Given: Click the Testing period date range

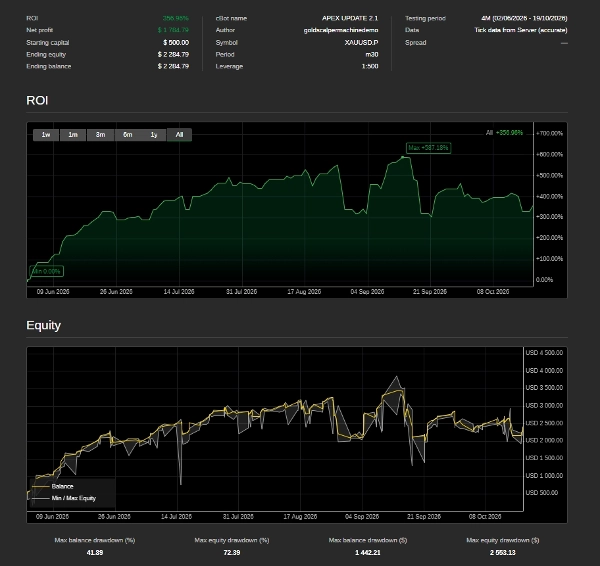Looking at the screenshot, I should pyautogui.click(x=524, y=18).
